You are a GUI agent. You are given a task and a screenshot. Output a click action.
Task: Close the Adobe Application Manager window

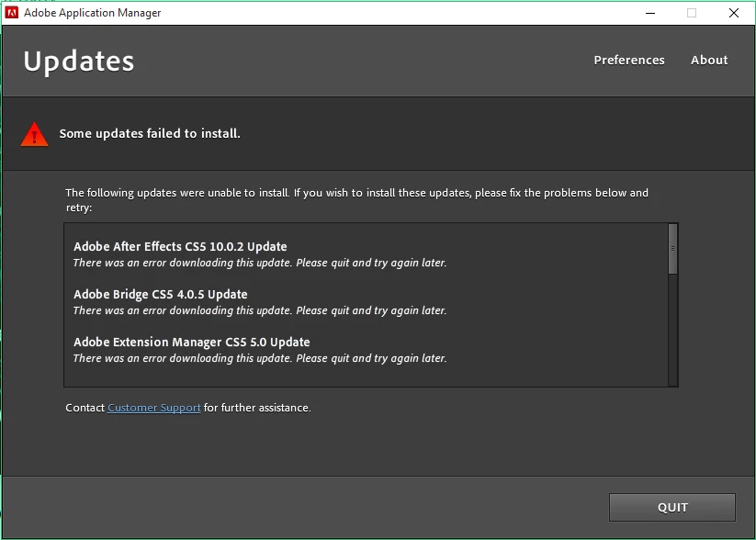tap(734, 13)
